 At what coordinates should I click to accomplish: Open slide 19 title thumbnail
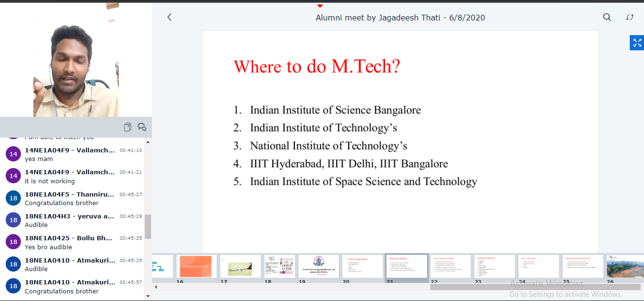click(319, 266)
